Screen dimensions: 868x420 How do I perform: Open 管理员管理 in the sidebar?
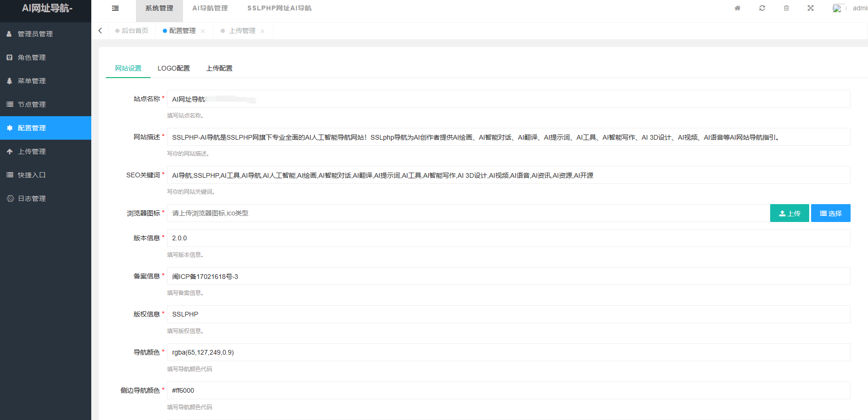click(46, 34)
